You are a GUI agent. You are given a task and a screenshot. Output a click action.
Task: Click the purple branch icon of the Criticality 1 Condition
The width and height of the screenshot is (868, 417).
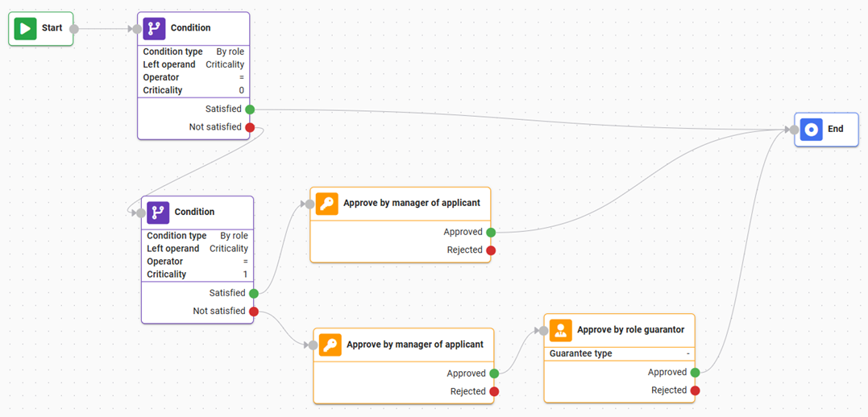(x=158, y=213)
